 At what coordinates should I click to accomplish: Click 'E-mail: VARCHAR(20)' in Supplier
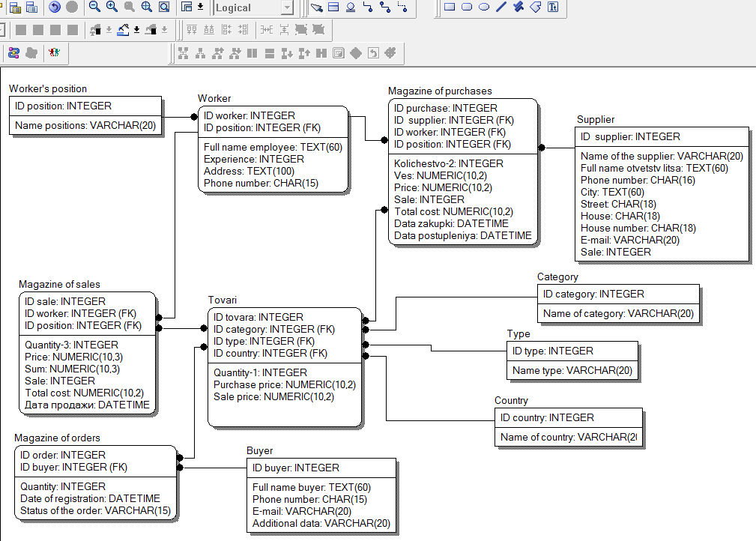coord(629,240)
